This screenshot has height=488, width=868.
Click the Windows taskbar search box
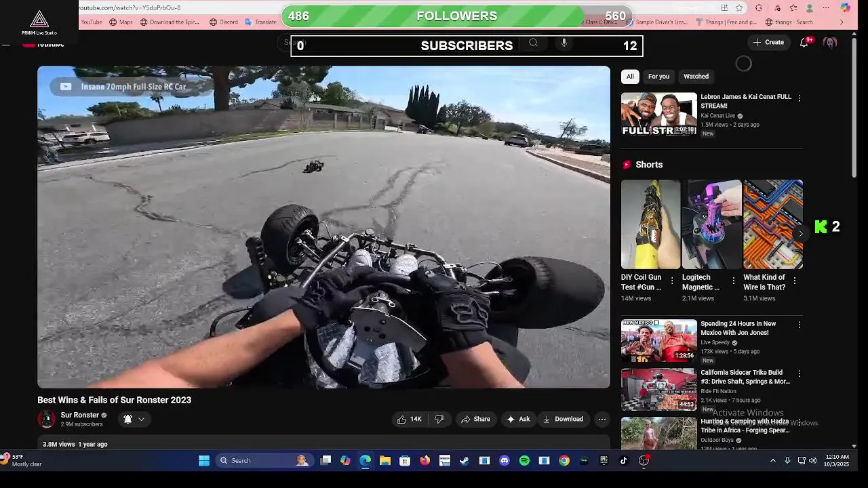pyautogui.click(x=264, y=461)
